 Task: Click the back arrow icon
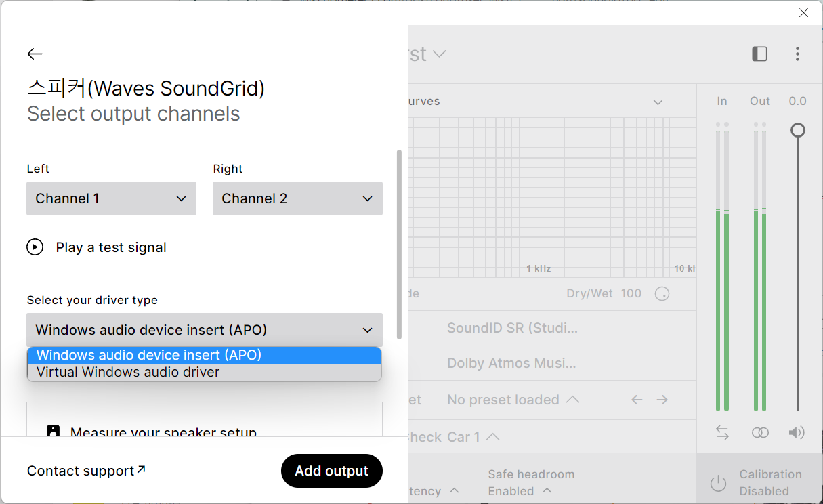[x=35, y=54]
